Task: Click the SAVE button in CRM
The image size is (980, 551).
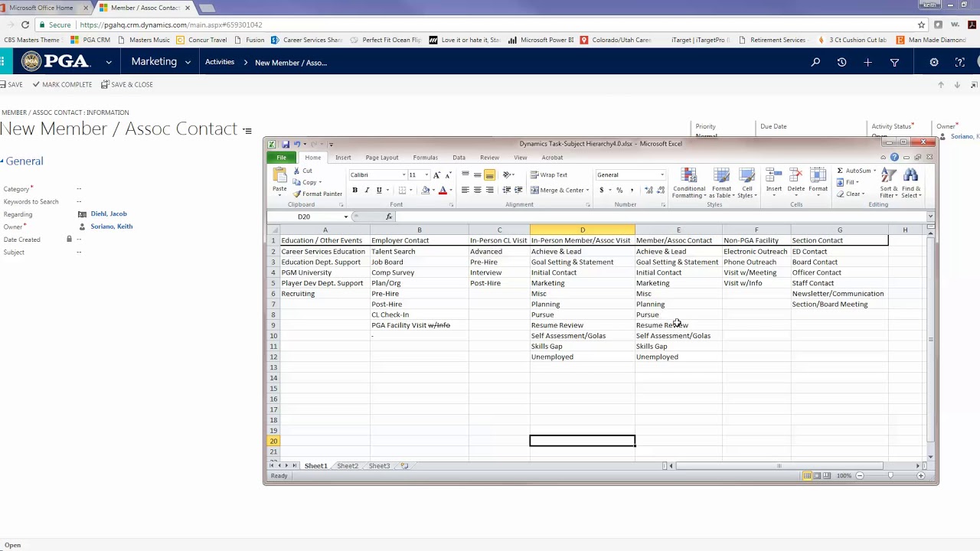Action: [x=11, y=84]
